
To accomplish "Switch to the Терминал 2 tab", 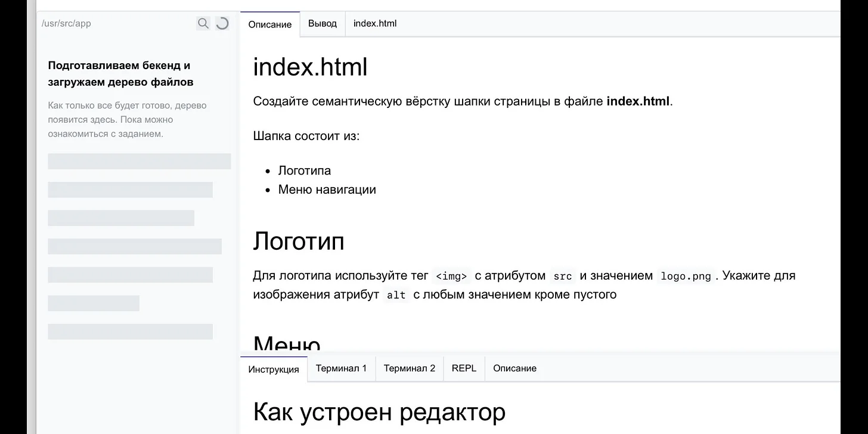I will click(410, 368).
